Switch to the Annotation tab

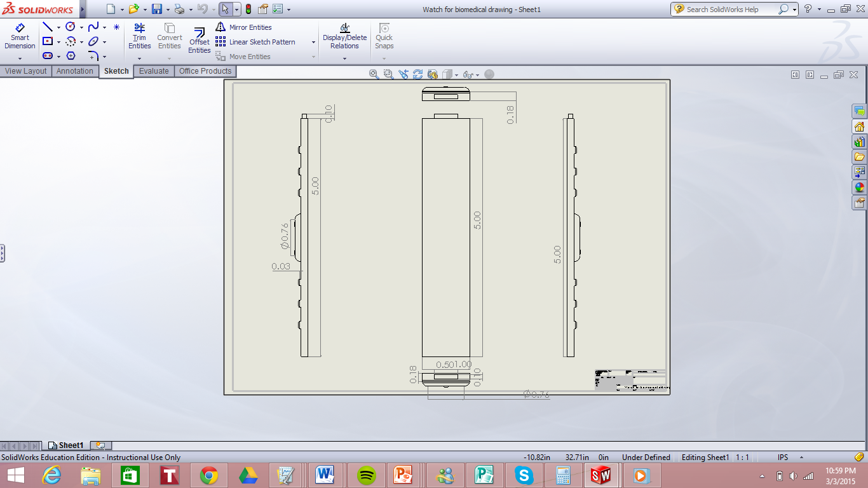click(x=75, y=71)
